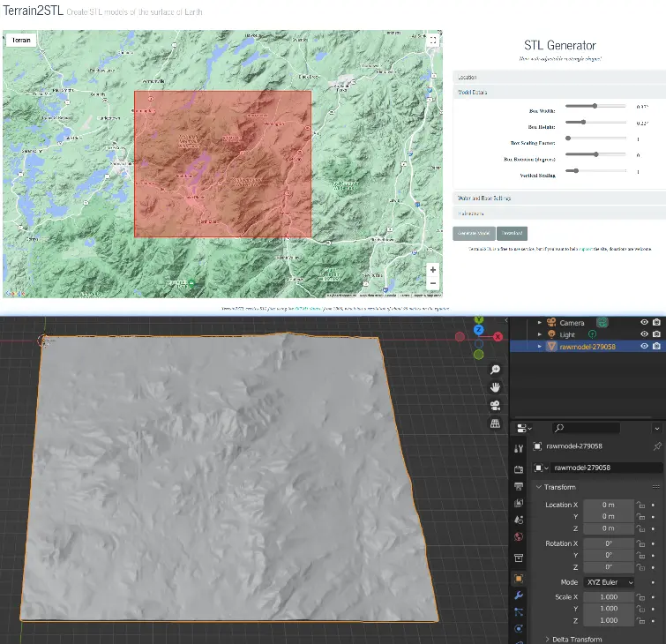The width and height of the screenshot is (666, 644).
Task: Expand the Camera row in outliner
Action: (540, 322)
